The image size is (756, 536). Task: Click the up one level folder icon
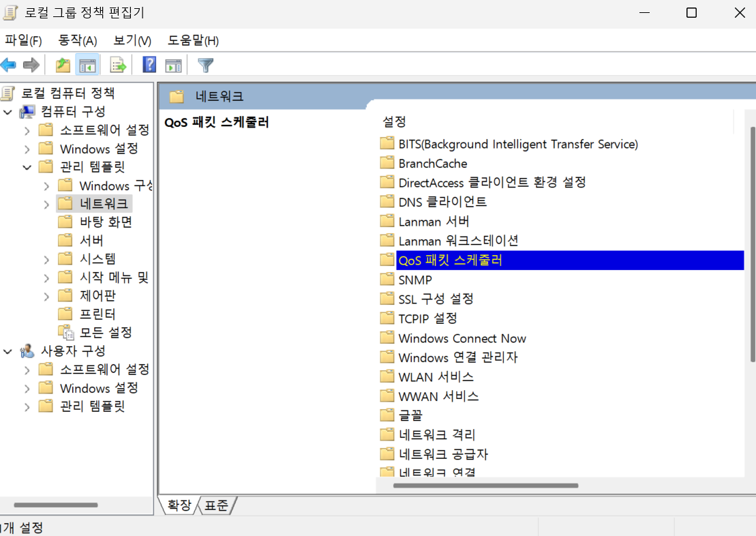coord(61,65)
